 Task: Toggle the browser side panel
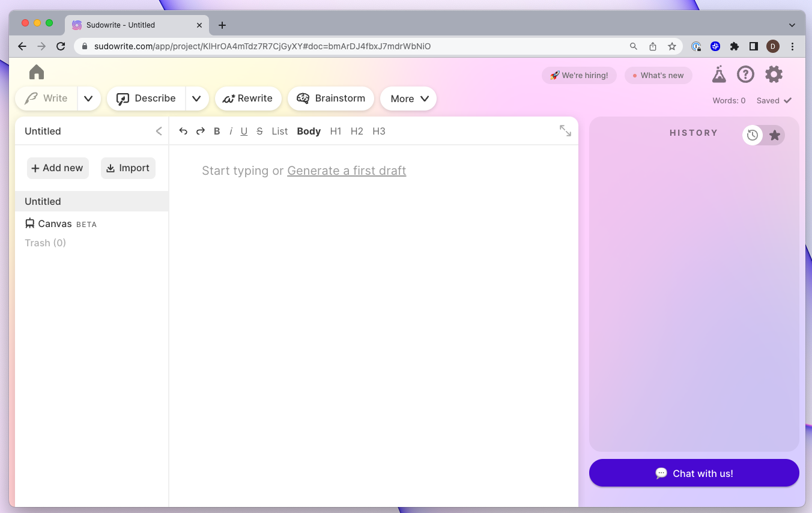[x=754, y=46]
